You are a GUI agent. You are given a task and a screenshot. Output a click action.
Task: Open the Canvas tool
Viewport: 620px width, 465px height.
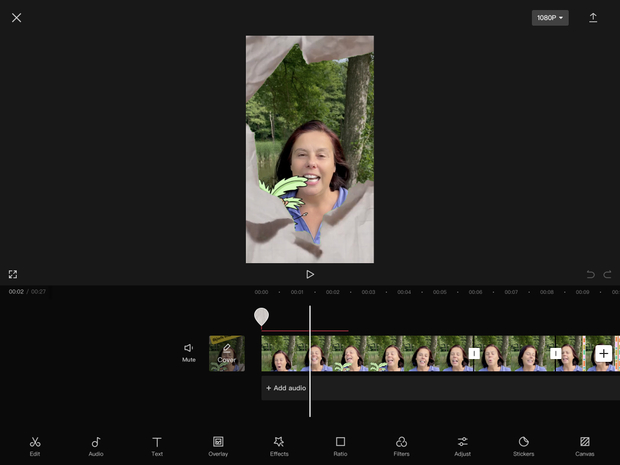pyautogui.click(x=585, y=446)
